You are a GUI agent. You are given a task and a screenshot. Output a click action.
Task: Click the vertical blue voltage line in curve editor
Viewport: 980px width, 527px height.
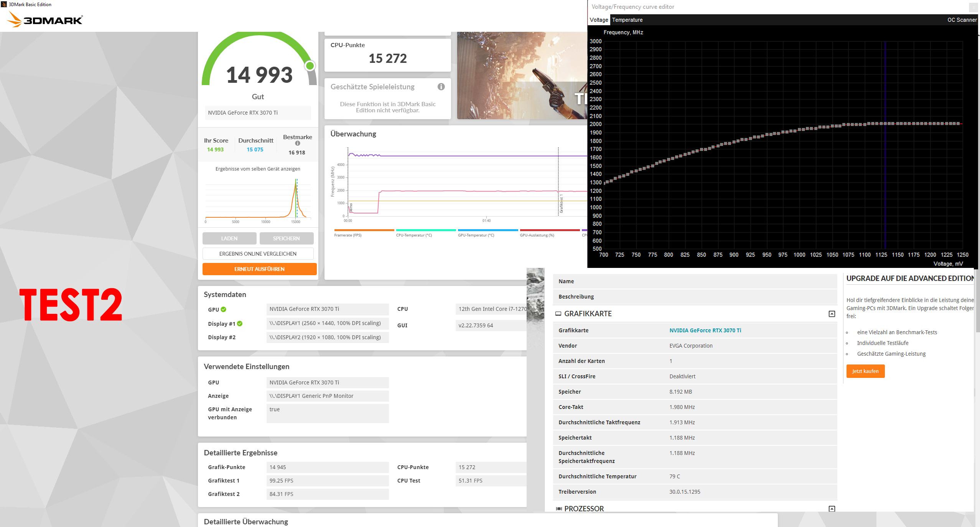point(885,146)
